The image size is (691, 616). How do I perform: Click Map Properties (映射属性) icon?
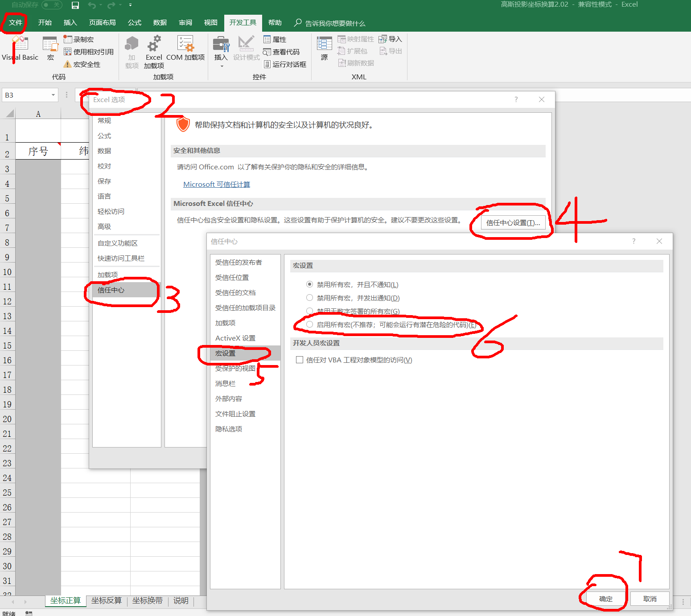pos(341,39)
